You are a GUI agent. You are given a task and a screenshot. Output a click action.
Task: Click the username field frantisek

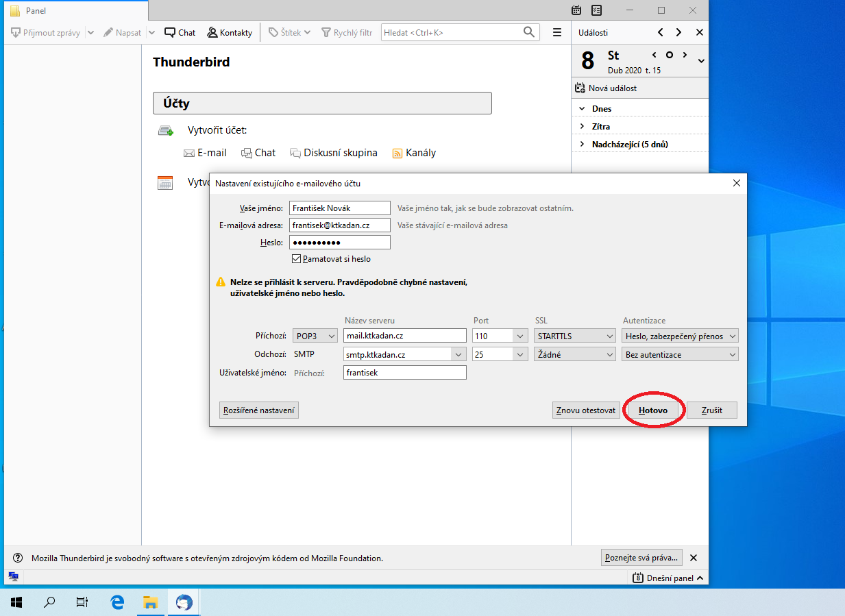(404, 373)
